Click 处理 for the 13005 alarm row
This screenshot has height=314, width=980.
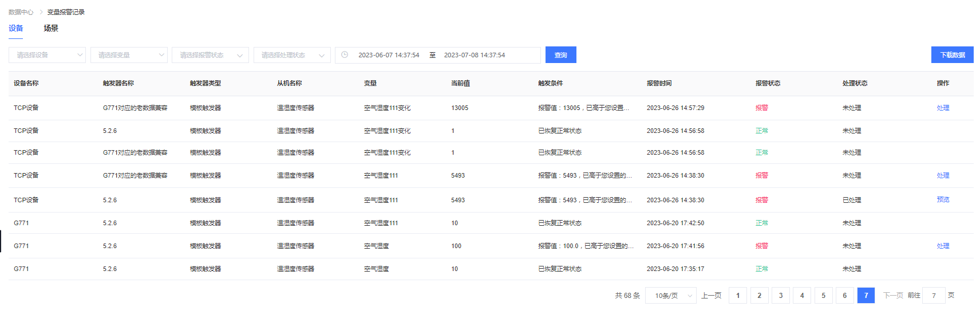tap(943, 108)
